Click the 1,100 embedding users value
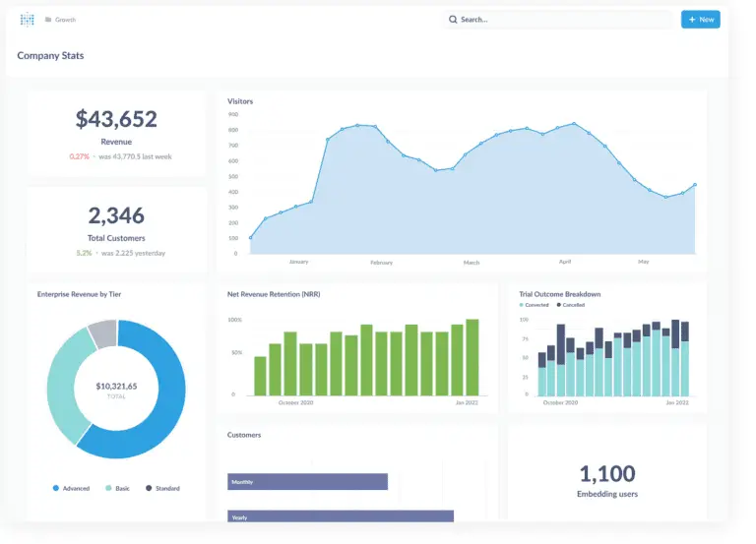This screenshot has height=544, width=756. coord(607,473)
